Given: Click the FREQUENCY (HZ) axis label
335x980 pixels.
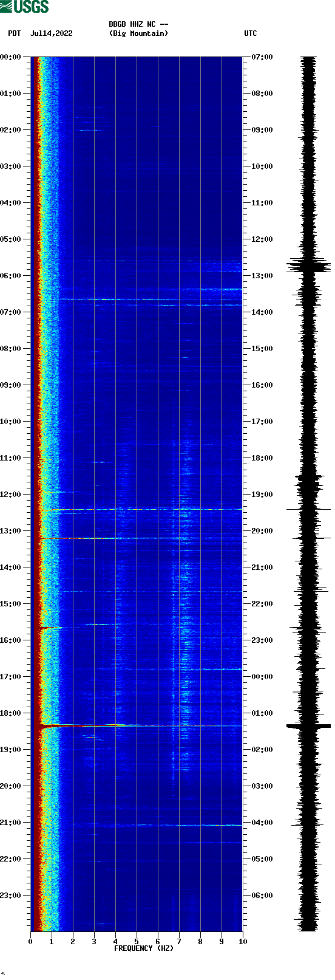Looking at the screenshot, I should click(144, 948).
